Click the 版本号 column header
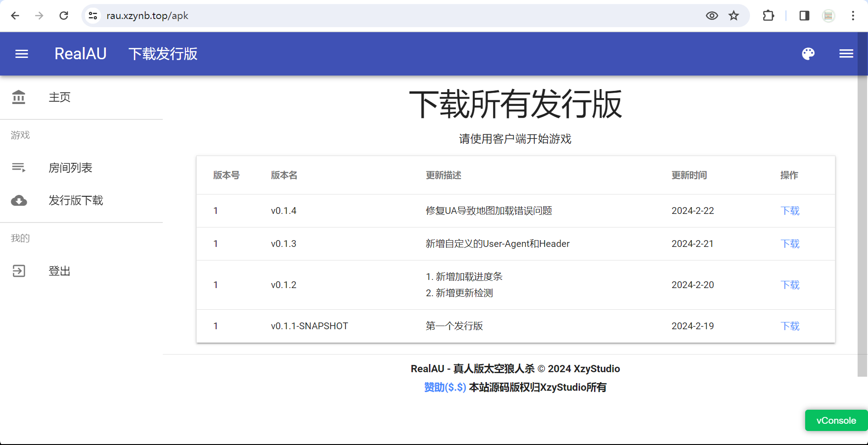 click(x=226, y=175)
